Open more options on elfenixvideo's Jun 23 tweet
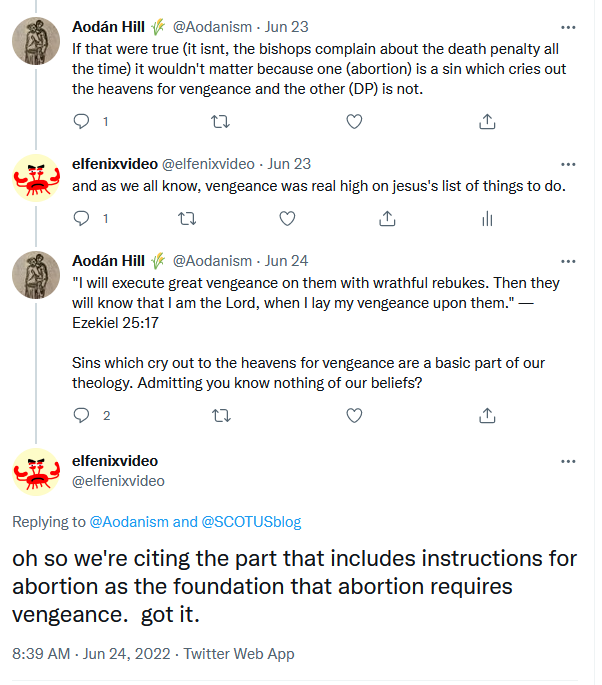 click(x=568, y=163)
